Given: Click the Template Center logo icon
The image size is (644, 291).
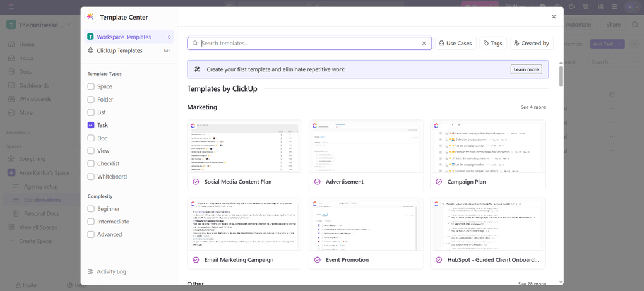Looking at the screenshot, I should click(x=90, y=17).
